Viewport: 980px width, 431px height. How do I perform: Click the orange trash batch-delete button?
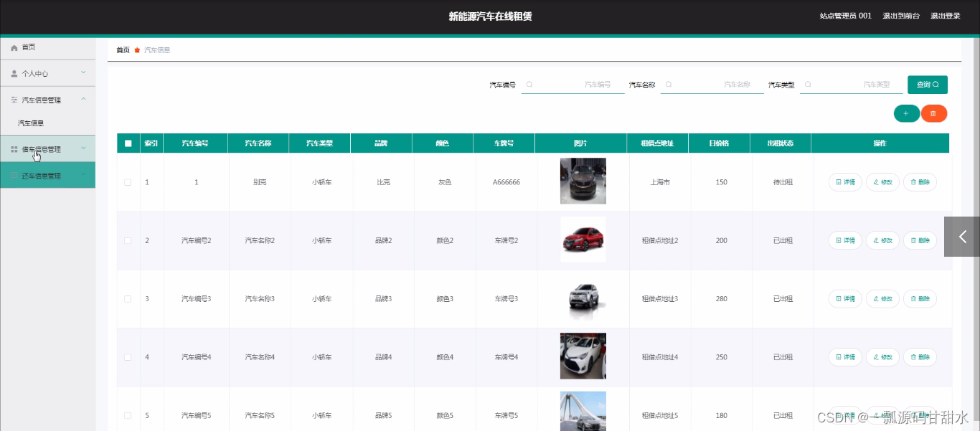point(933,113)
